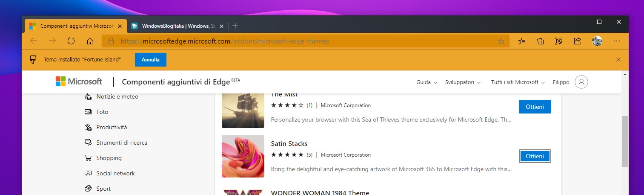Viewport: 644px width, 195px height.
Task: Click Satin Stacks description text
Action: point(391,169)
